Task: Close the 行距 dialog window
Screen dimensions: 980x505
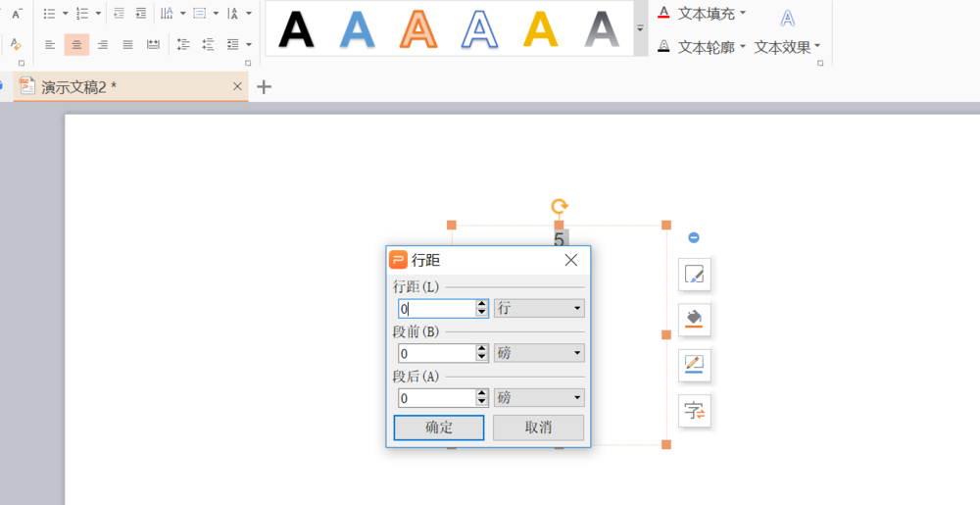Action: pos(571,260)
